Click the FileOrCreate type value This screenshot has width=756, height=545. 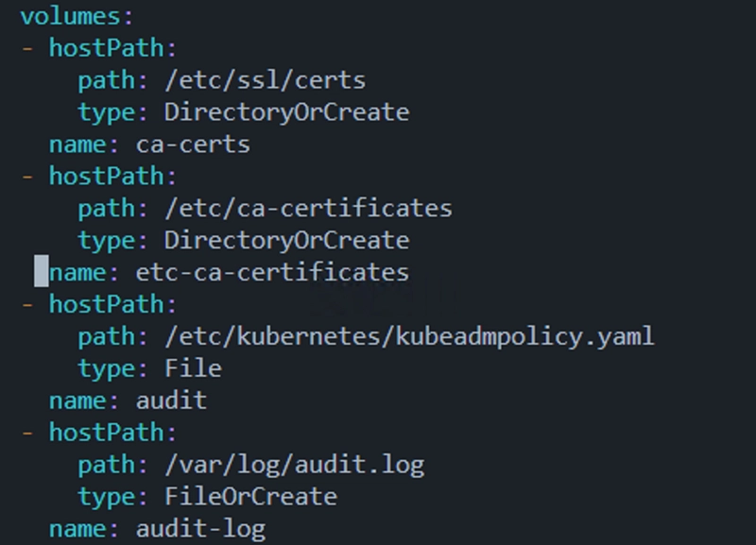pyautogui.click(x=250, y=497)
